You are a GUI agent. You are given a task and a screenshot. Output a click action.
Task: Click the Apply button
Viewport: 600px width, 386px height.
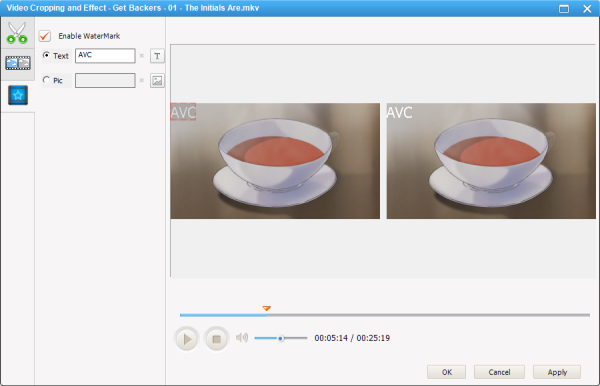pos(557,372)
